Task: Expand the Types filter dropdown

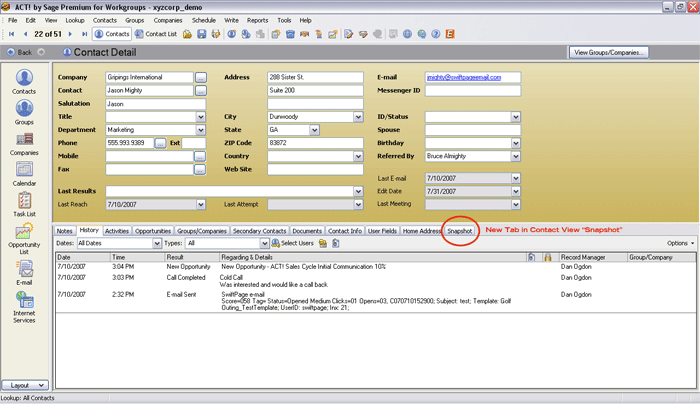Action: click(264, 243)
